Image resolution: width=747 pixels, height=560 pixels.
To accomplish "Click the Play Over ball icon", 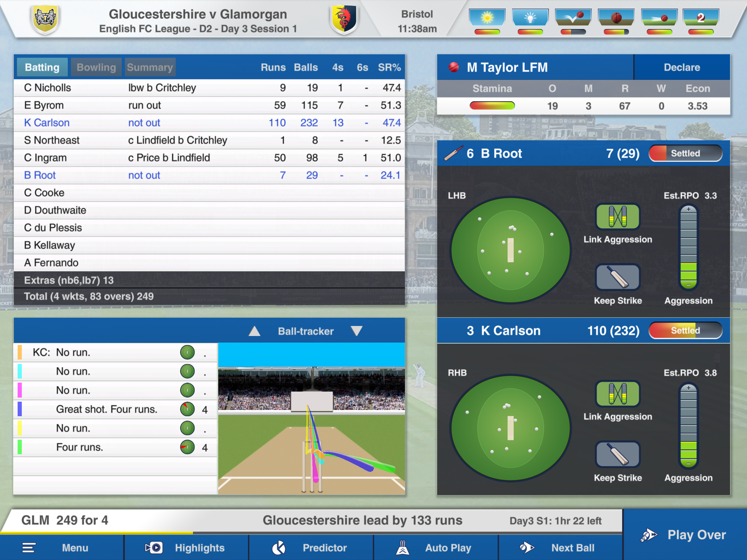I will 649,535.
